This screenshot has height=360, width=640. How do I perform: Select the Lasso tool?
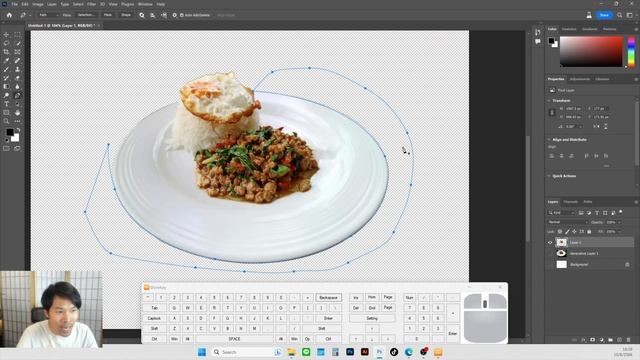6,43
